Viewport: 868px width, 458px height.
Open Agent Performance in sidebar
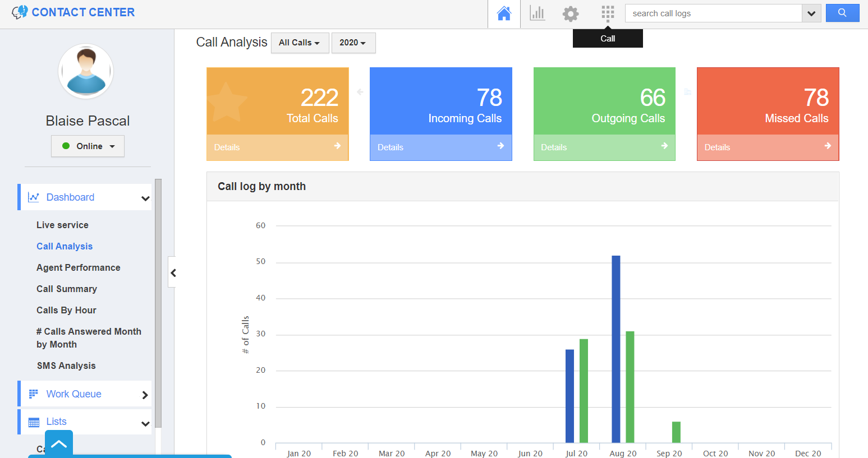tap(78, 267)
